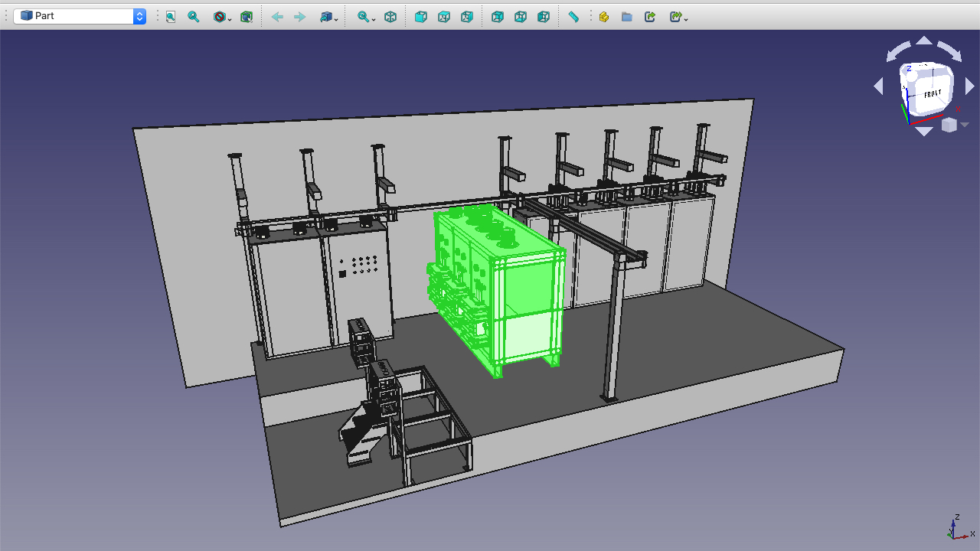
Task: Click the back navigation arrow
Action: point(277,16)
